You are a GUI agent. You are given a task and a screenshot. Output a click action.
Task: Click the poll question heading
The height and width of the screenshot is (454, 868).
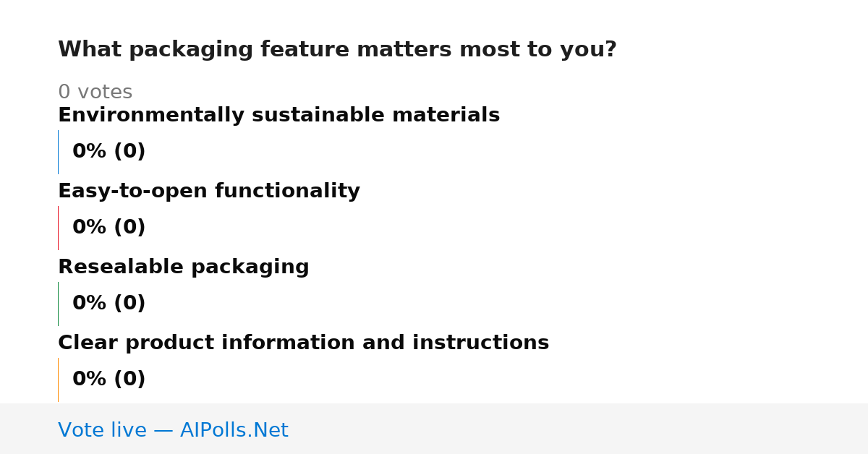(x=337, y=50)
